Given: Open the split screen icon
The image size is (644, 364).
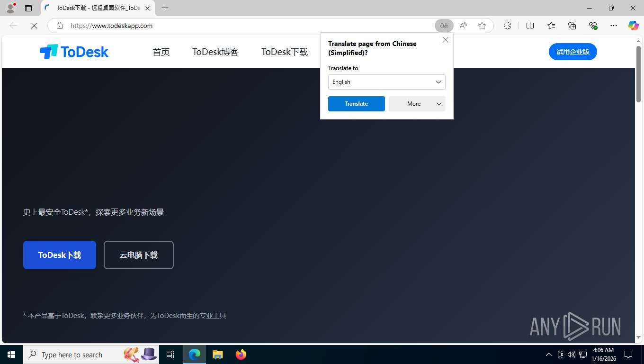Looking at the screenshot, I should (530, 26).
